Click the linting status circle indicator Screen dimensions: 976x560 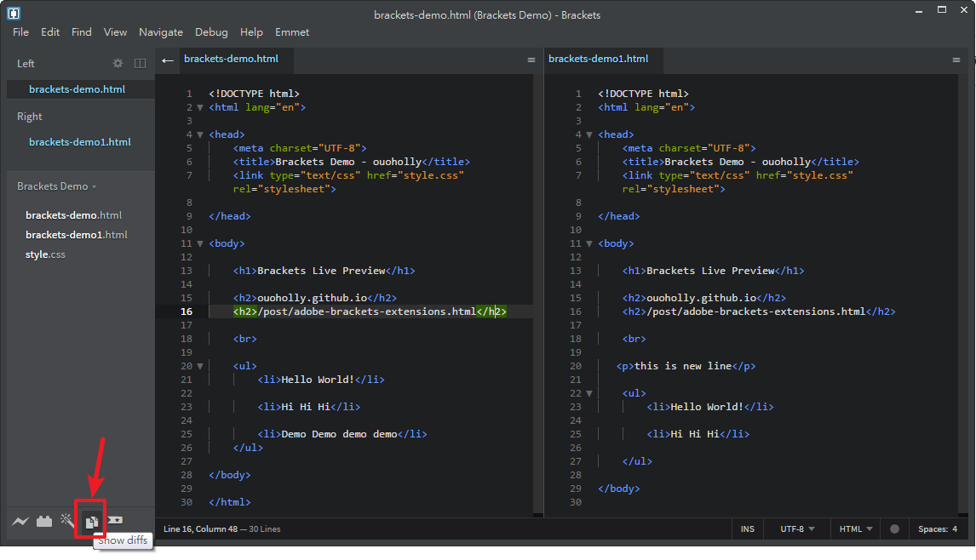click(894, 529)
